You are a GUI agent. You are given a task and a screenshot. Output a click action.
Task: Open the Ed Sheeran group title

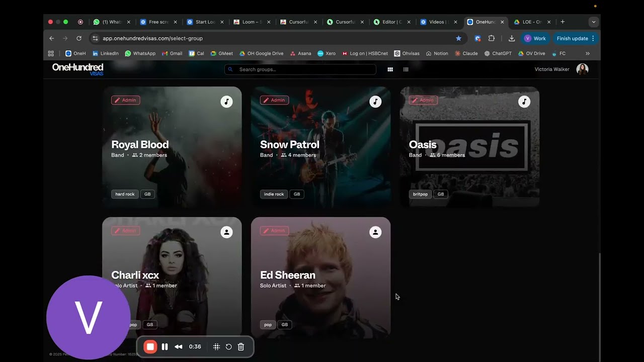coord(288,275)
